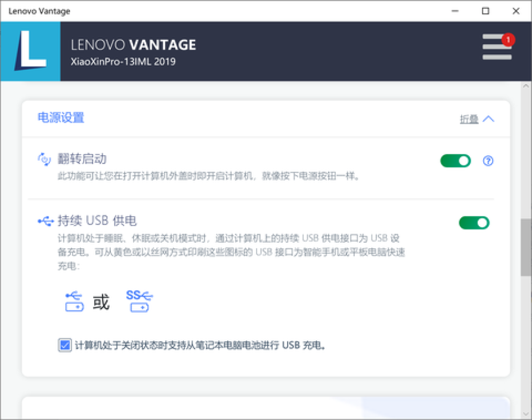Click the help icon beside 翻转启动 toggle
The height and width of the screenshot is (420, 532).
[x=488, y=161]
